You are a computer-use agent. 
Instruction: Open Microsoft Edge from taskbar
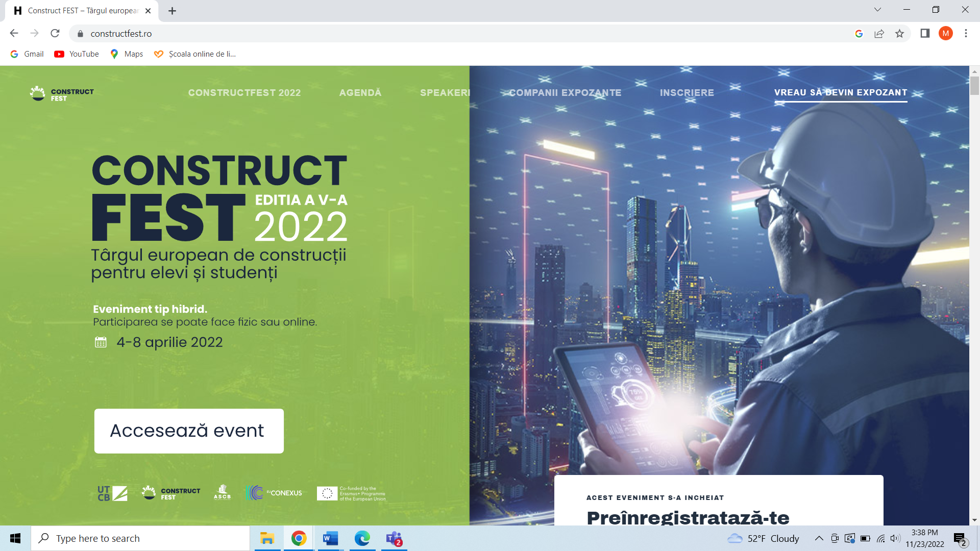(362, 538)
